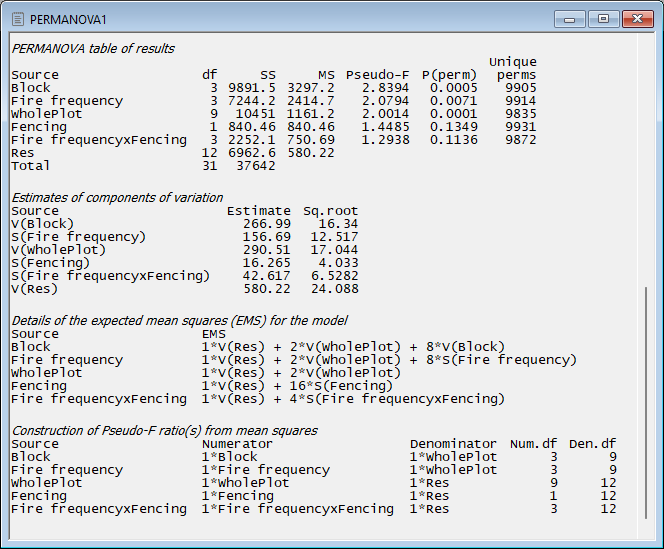Close the PERMANOVA1 results window

[x=636, y=18]
